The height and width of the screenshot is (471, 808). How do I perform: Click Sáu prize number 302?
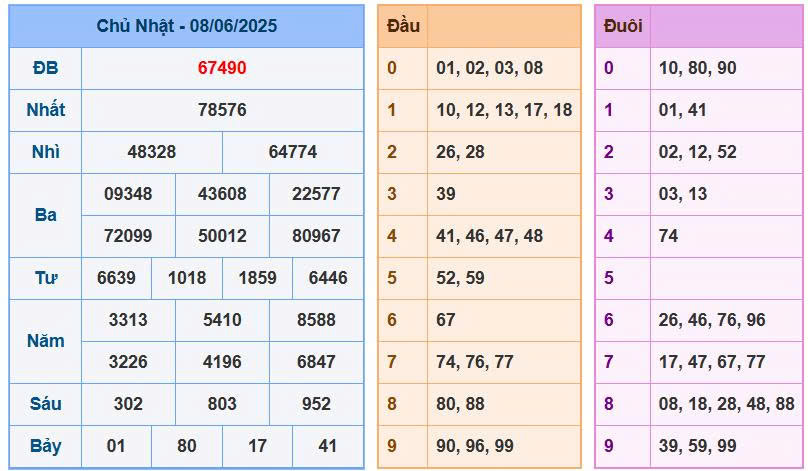128,404
